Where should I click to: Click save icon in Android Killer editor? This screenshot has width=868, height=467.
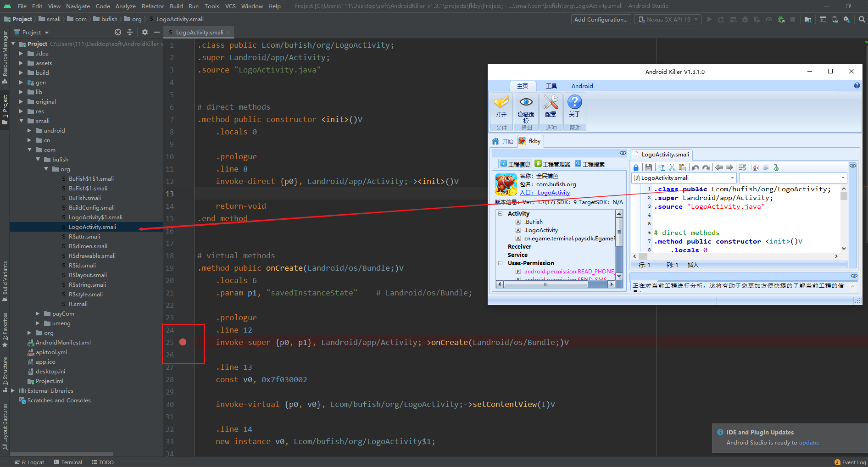click(x=648, y=167)
